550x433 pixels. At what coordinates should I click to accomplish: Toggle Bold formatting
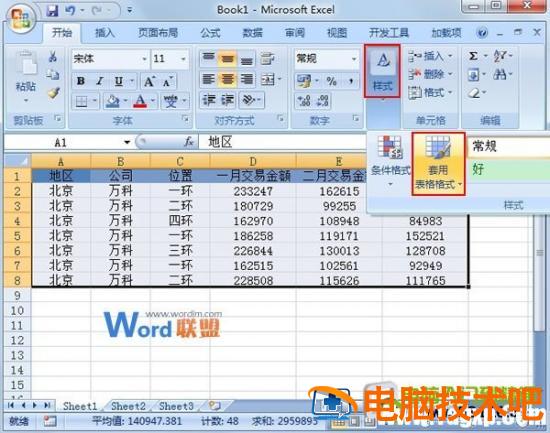click(81, 81)
